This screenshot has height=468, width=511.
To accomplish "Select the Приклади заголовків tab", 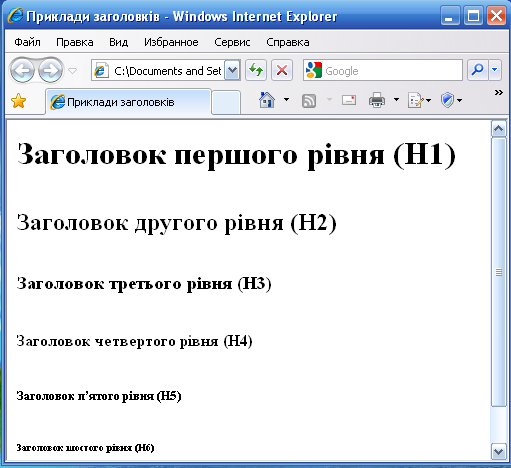I will coord(128,102).
